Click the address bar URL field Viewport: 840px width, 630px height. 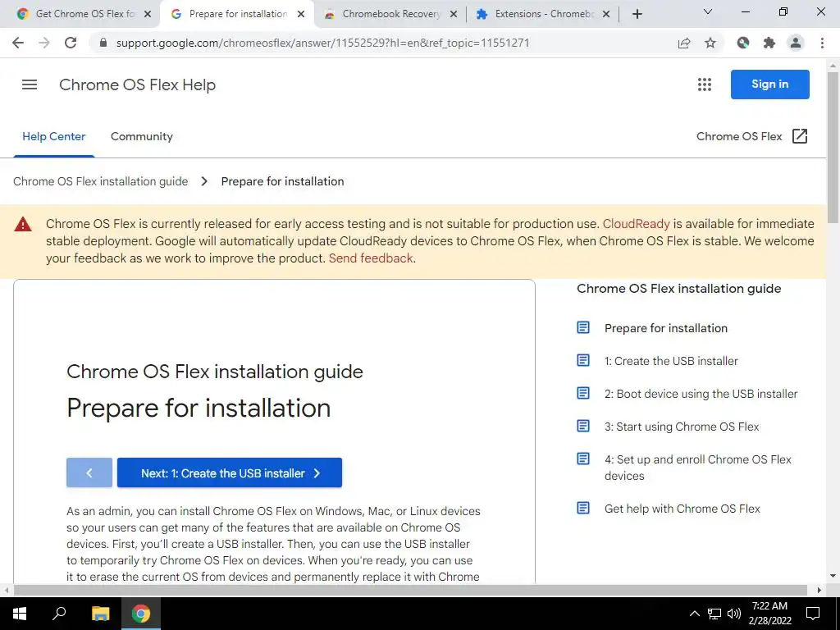click(x=322, y=43)
